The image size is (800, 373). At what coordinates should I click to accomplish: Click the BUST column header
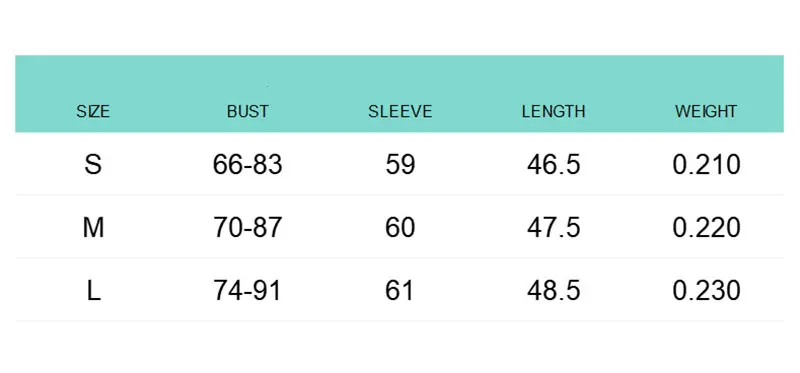tap(247, 111)
